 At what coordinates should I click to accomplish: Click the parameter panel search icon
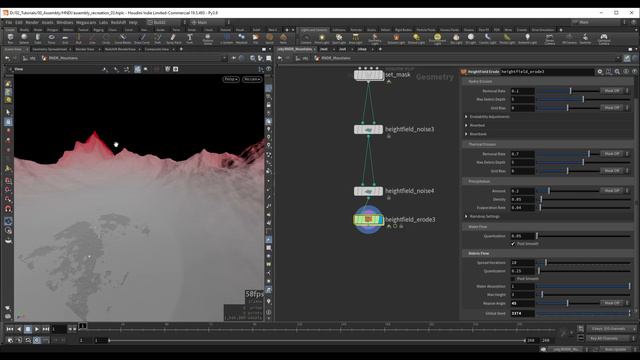pos(618,71)
